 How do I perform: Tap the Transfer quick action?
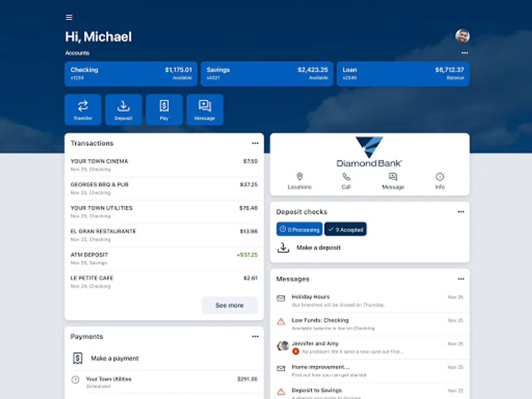pyautogui.click(x=83, y=110)
